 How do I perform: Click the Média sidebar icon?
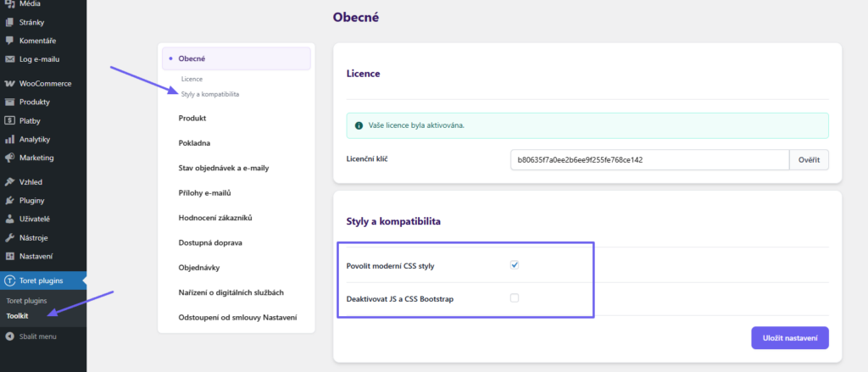[9, 4]
